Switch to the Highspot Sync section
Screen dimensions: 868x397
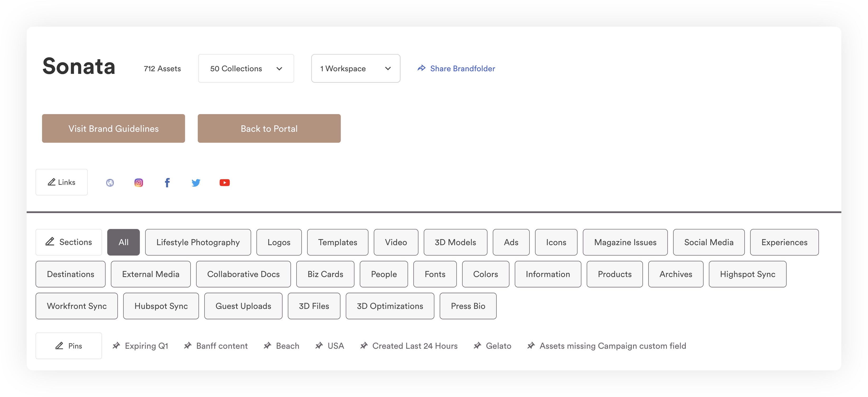click(x=748, y=274)
